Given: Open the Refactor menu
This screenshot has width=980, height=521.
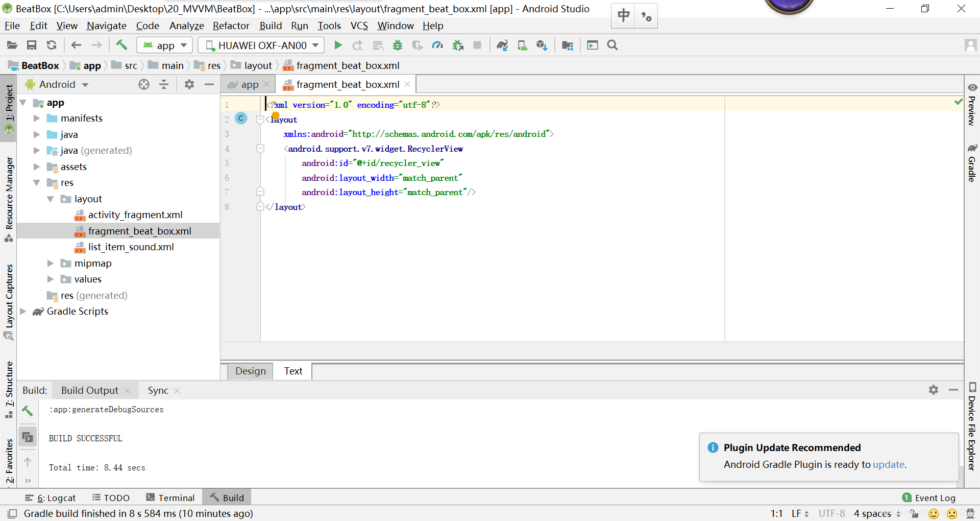Looking at the screenshot, I should point(231,26).
